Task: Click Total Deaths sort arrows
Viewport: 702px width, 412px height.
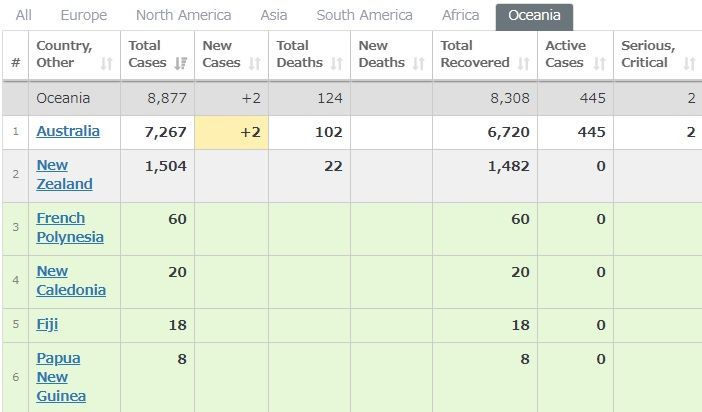Action: [x=337, y=63]
